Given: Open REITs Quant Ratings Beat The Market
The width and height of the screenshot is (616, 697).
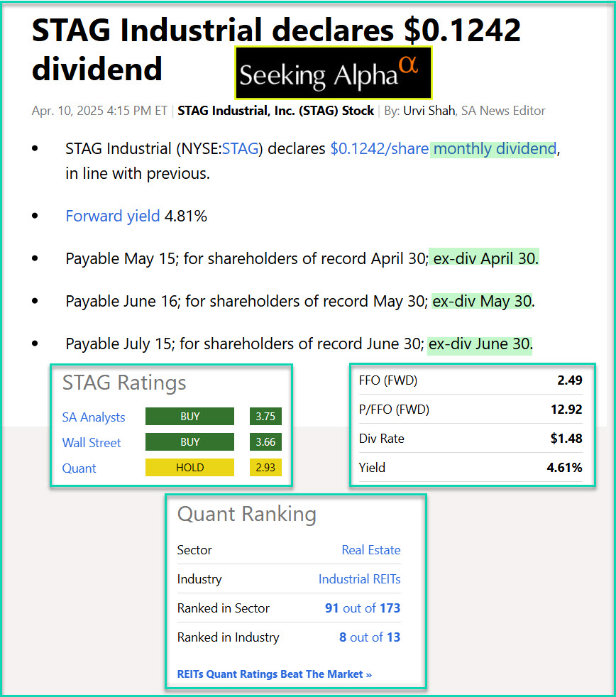Looking at the screenshot, I should point(274,674).
